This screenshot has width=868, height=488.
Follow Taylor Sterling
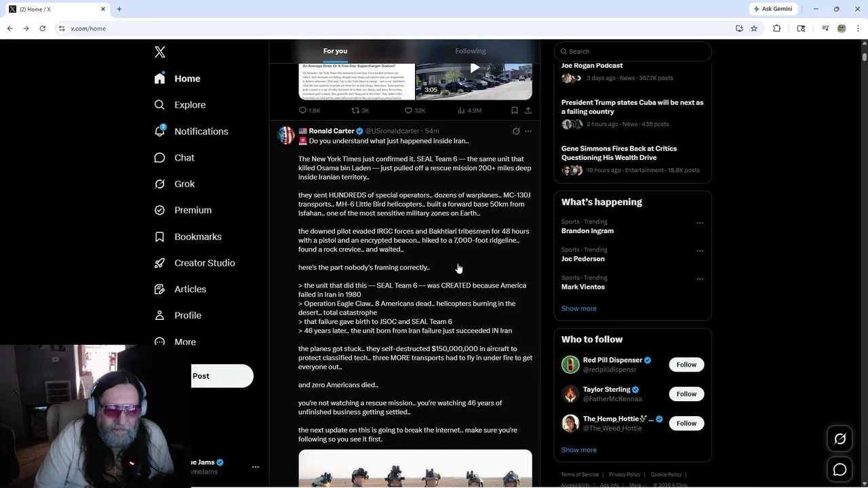click(686, 394)
